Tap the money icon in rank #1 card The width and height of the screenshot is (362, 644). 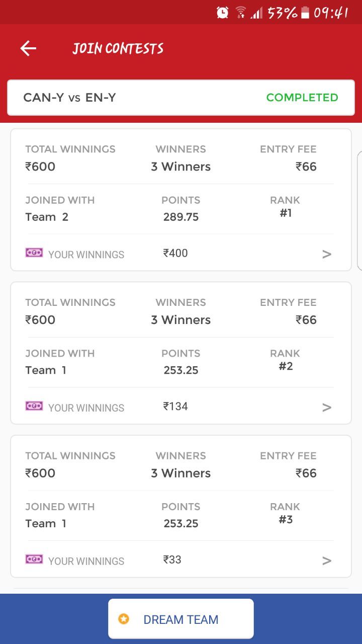tap(34, 253)
